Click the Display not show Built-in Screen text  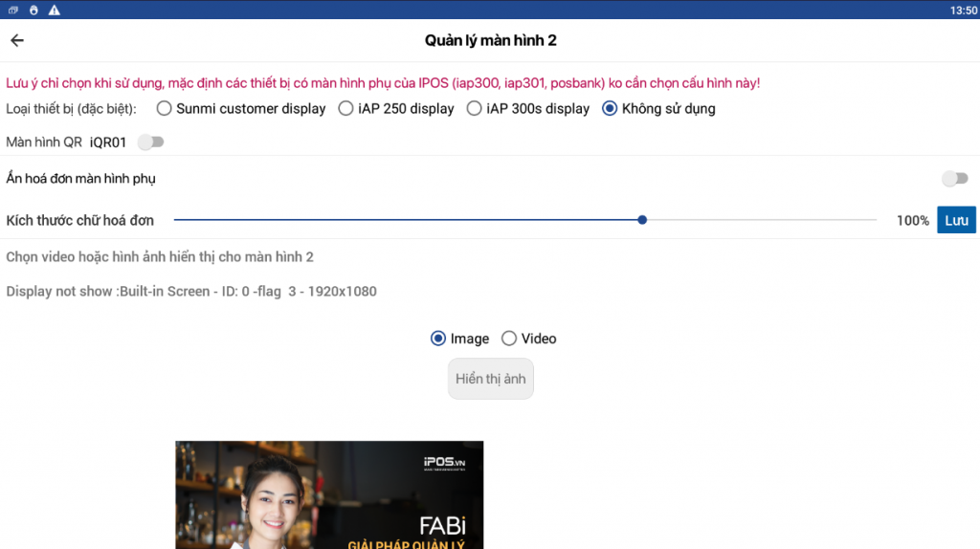191,291
